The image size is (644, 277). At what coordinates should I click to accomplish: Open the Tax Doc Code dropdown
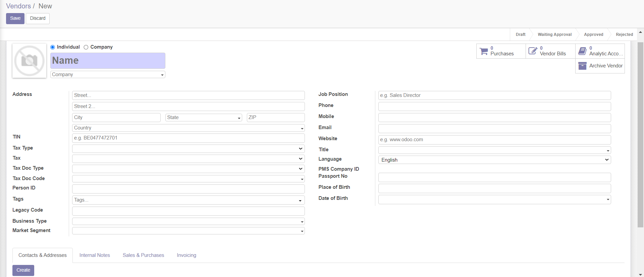(188, 179)
